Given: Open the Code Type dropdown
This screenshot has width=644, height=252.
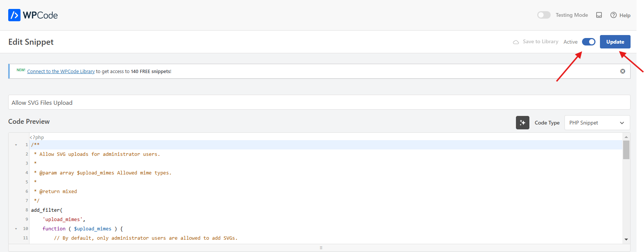Looking at the screenshot, I should pyautogui.click(x=597, y=123).
